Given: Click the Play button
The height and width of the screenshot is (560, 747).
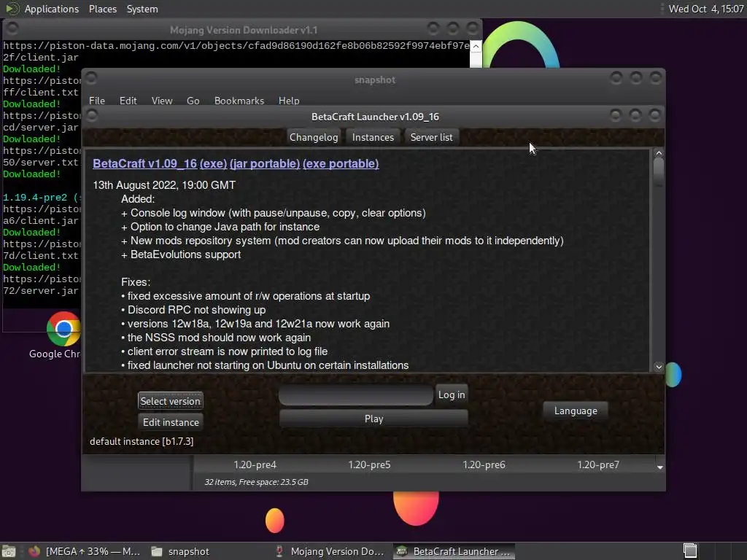Looking at the screenshot, I should (373, 419).
